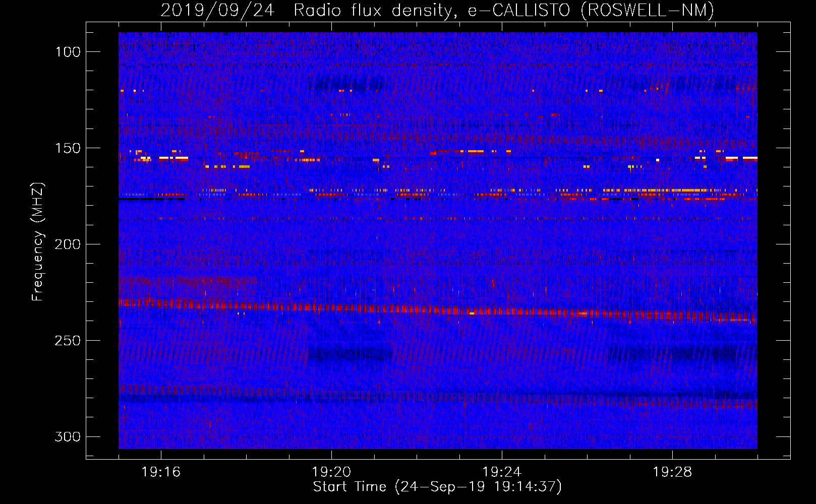The width and height of the screenshot is (816, 504).
Task: Click the 250 frequency tick label
Action: tap(68, 341)
